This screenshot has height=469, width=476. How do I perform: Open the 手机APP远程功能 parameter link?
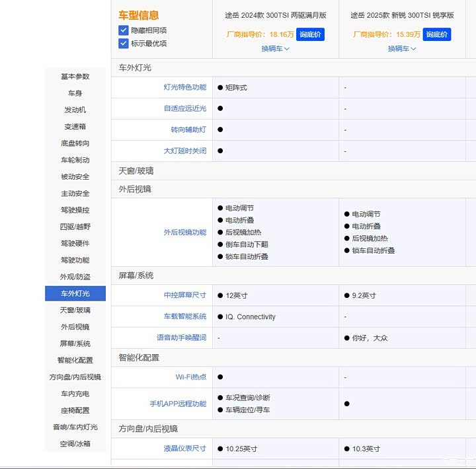pyautogui.click(x=178, y=404)
